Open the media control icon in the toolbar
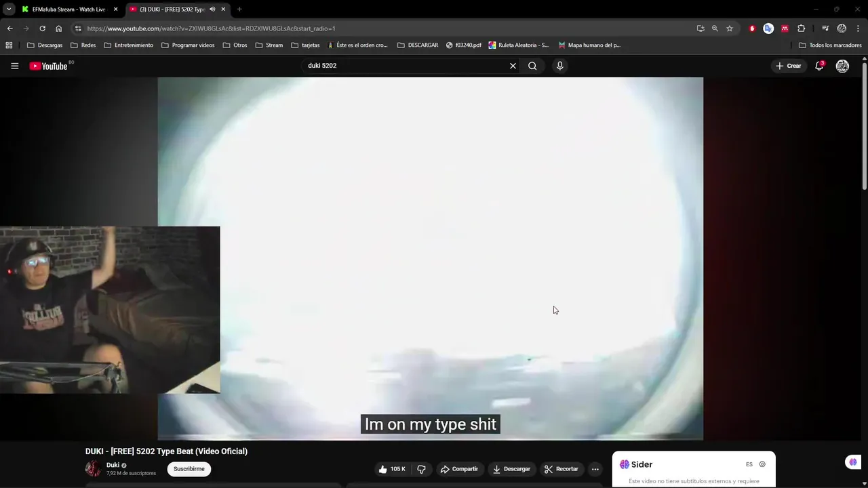868x488 pixels. pyautogui.click(x=825, y=28)
